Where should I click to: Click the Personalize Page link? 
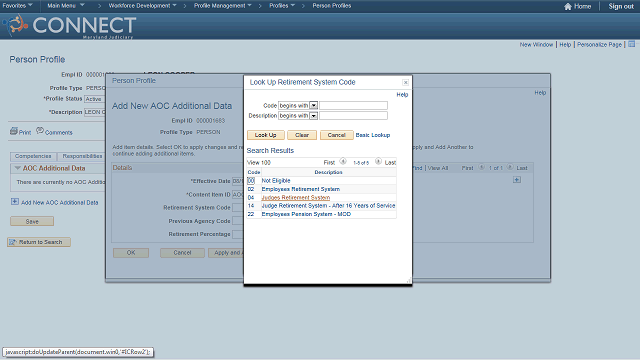click(x=599, y=44)
